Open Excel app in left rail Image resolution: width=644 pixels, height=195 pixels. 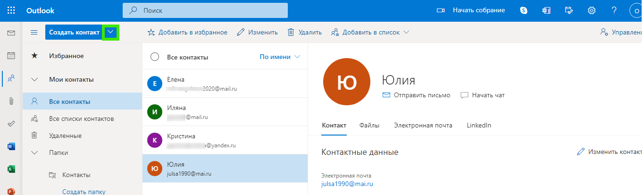pos(11,169)
